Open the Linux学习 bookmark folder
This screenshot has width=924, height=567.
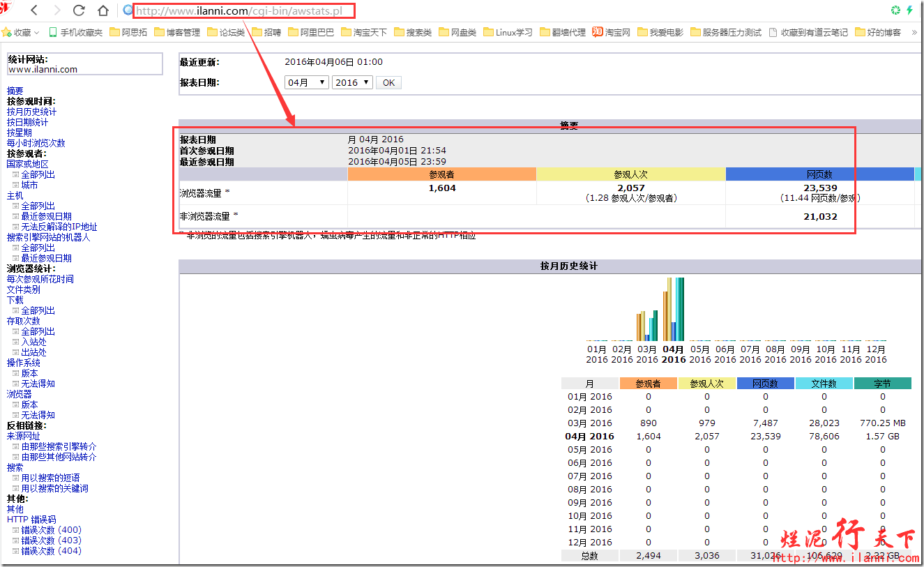click(x=488, y=32)
